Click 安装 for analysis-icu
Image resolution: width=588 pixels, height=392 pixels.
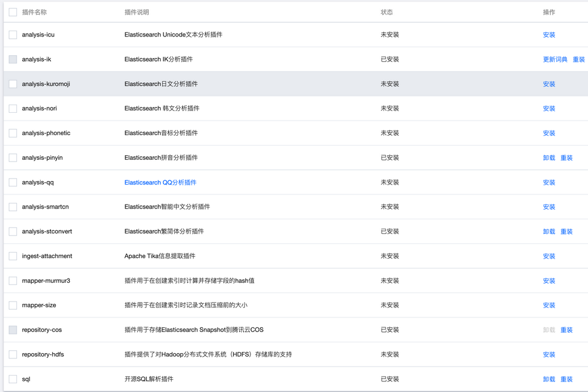[549, 35]
